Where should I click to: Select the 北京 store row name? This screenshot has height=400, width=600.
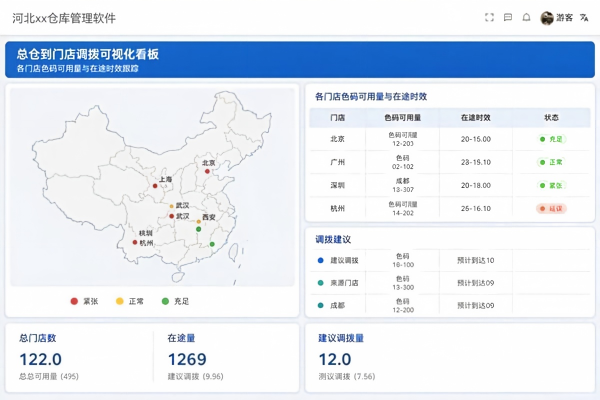(338, 139)
